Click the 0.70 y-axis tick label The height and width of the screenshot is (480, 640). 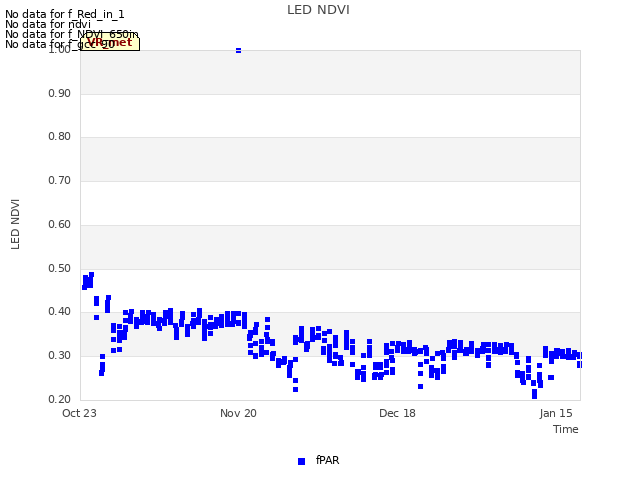click(x=60, y=180)
